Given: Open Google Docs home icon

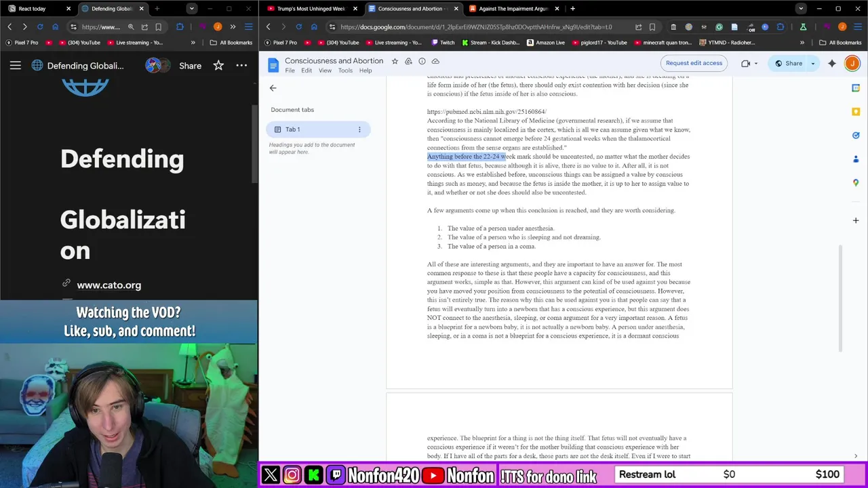Looking at the screenshot, I should [x=273, y=65].
